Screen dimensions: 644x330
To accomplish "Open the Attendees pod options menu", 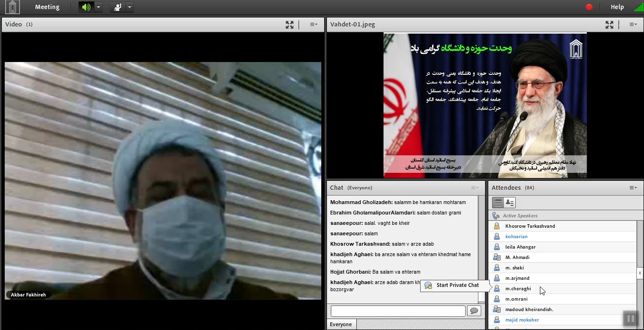I will point(633,188).
